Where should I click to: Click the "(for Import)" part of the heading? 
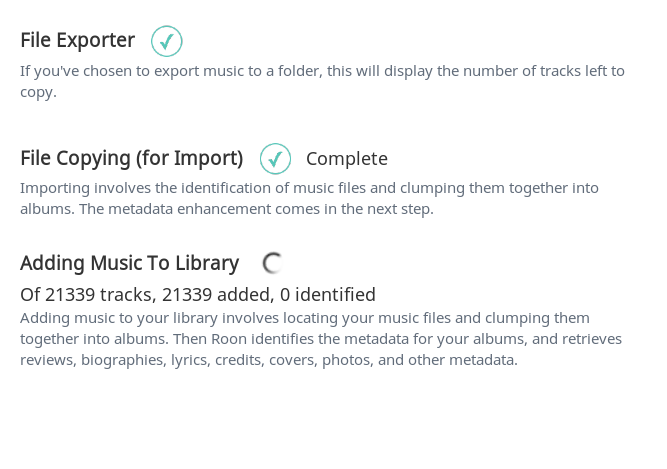click(190, 158)
